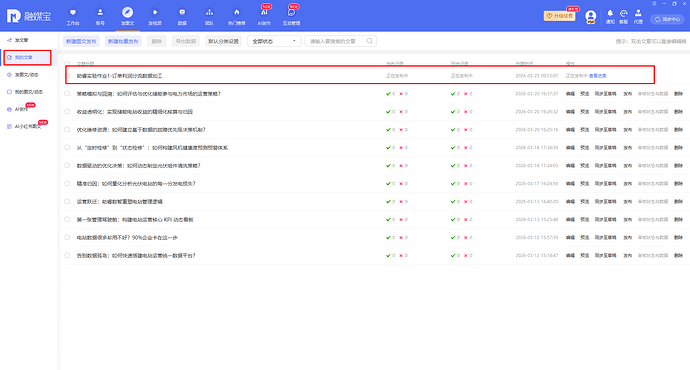This screenshot has width=690, height=370.
Task: Check the article starting with 策略模拟与回测
Action: click(x=67, y=94)
